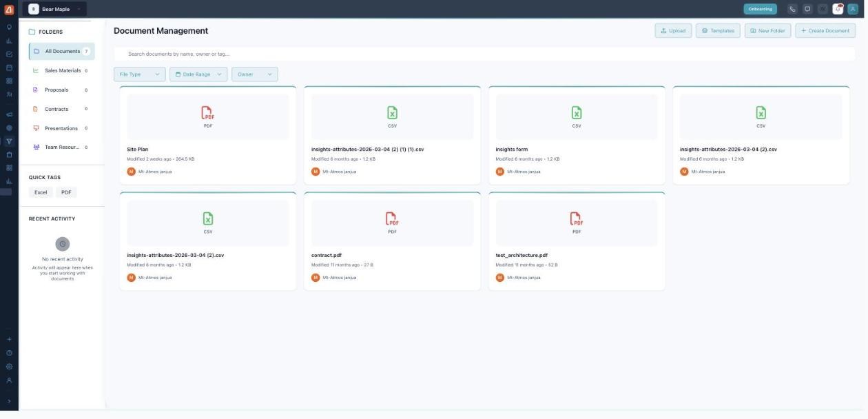Open the checklist tasks icon in left rail
This screenshot has height=419, width=868.
(x=9, y=54)
